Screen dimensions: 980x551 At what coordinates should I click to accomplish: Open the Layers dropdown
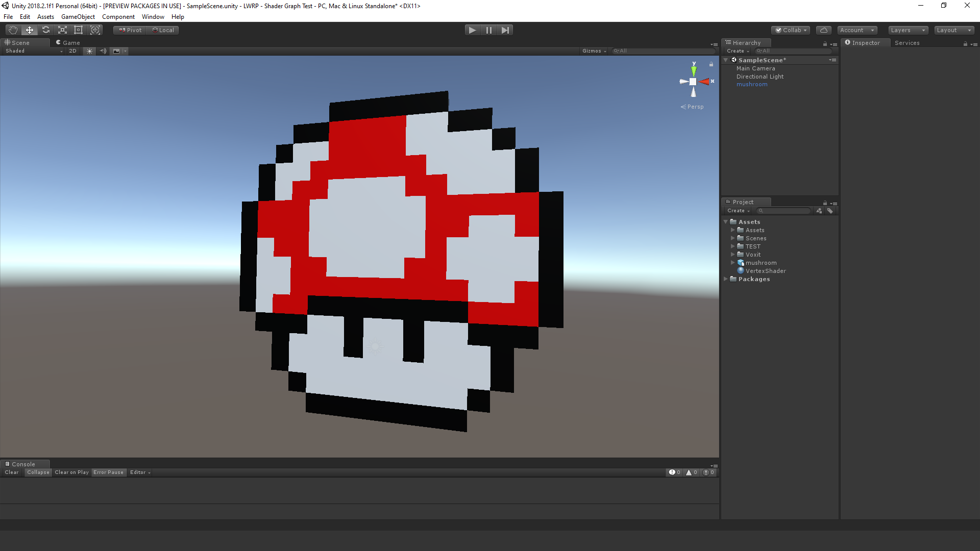(x=908, y=30)
